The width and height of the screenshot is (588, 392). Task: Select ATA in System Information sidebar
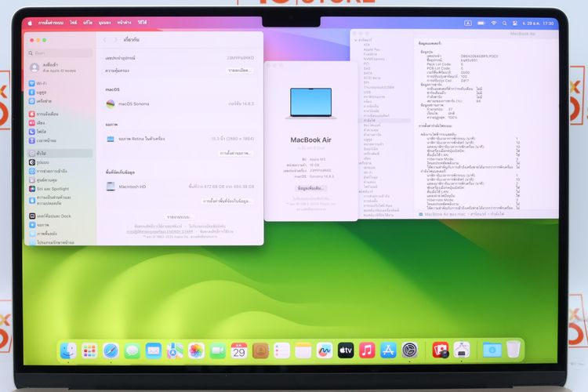(x=367, y=45)
